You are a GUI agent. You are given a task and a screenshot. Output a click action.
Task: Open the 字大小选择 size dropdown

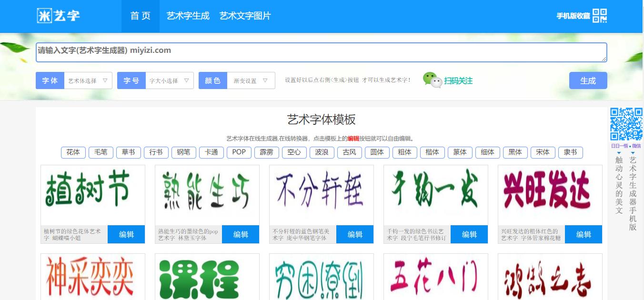(x=169, y=80)
